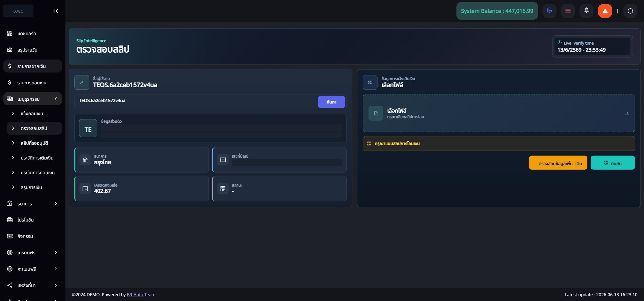Open รายการถอนเงิน withdrawal list
Viewport: 644px width, 301px height.
(x=32, y=82)
